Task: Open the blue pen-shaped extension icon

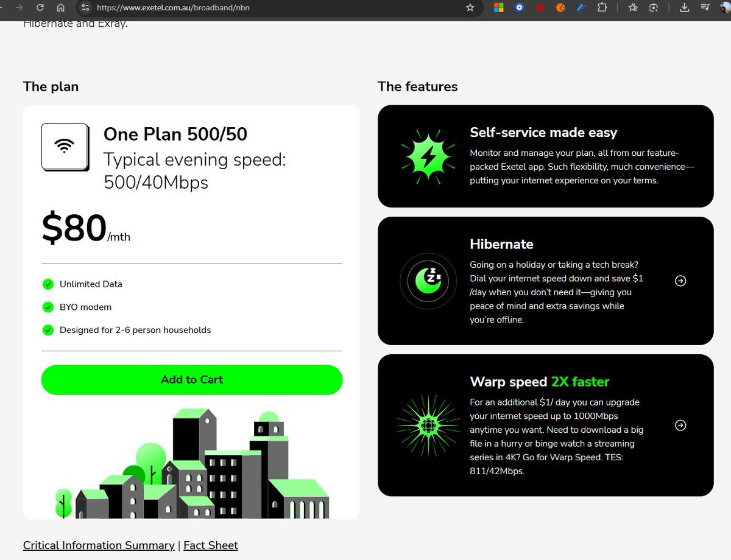Action: tap(581, 8)
